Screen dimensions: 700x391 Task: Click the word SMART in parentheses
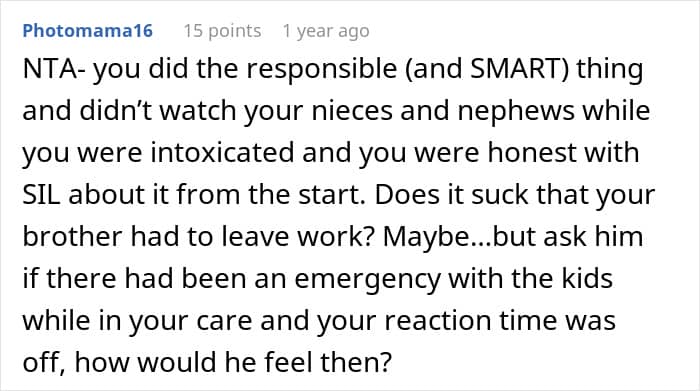pos(517,69)
